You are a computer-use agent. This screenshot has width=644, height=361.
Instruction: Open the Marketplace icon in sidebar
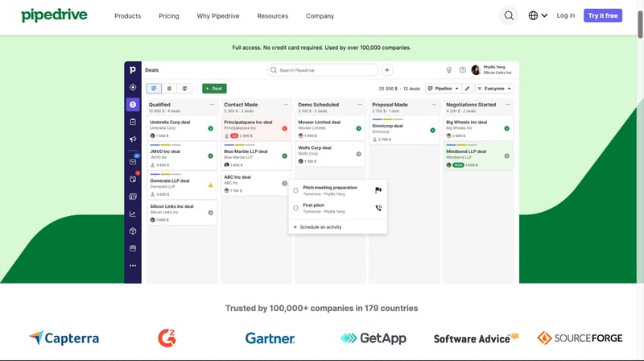pyautogui.click(x=133, y=248)
